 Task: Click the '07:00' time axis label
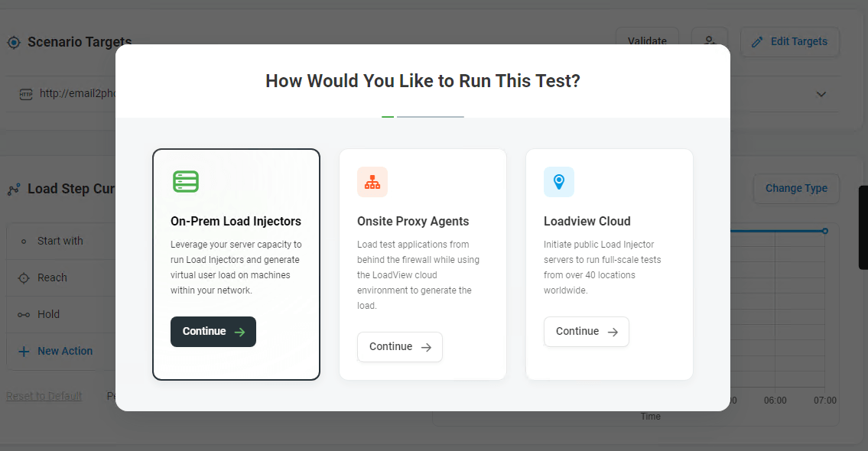tap(825, 400)
